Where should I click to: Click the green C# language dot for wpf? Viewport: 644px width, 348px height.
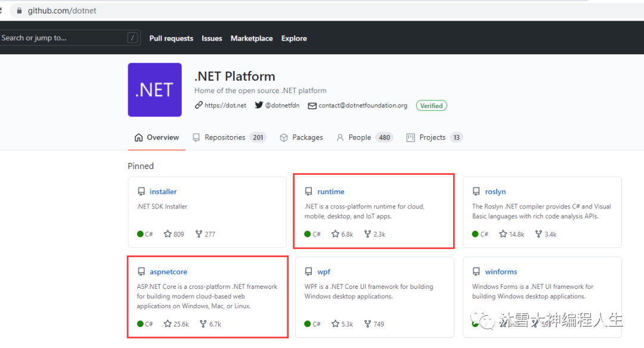tap(308, 324)
